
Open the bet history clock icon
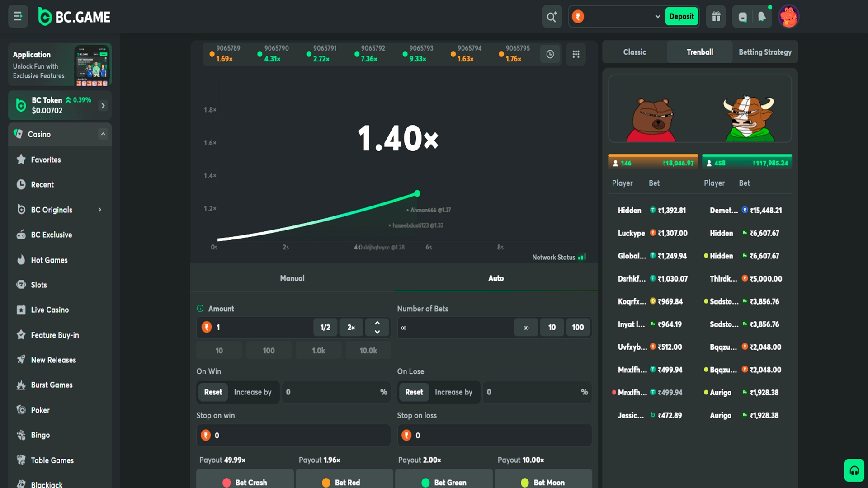(550, 54)
